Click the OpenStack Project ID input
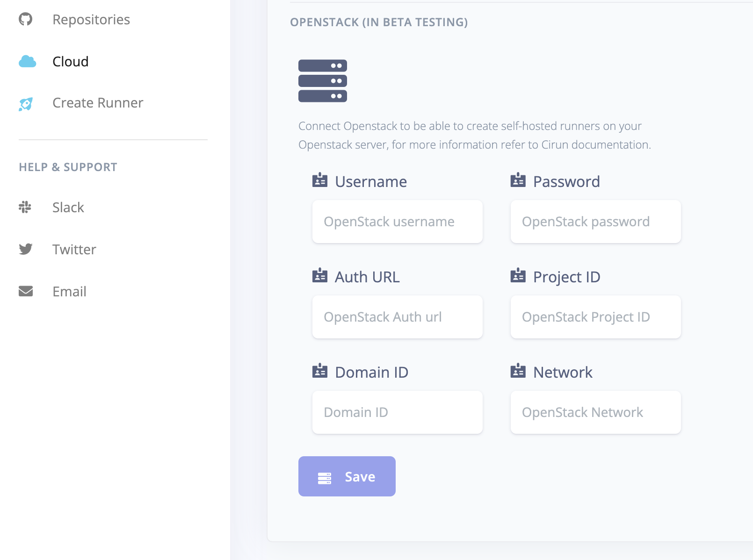Image resolution: width=753 pixels, height=560 pixels. coord(595,317)
